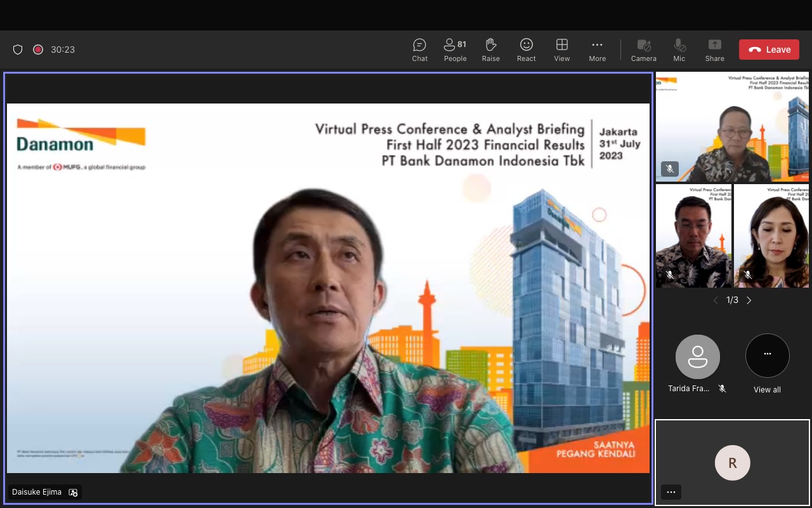Click the muted icon on woman's video tile
This screenshot has height=508, width=812.
tap(748, 275)
